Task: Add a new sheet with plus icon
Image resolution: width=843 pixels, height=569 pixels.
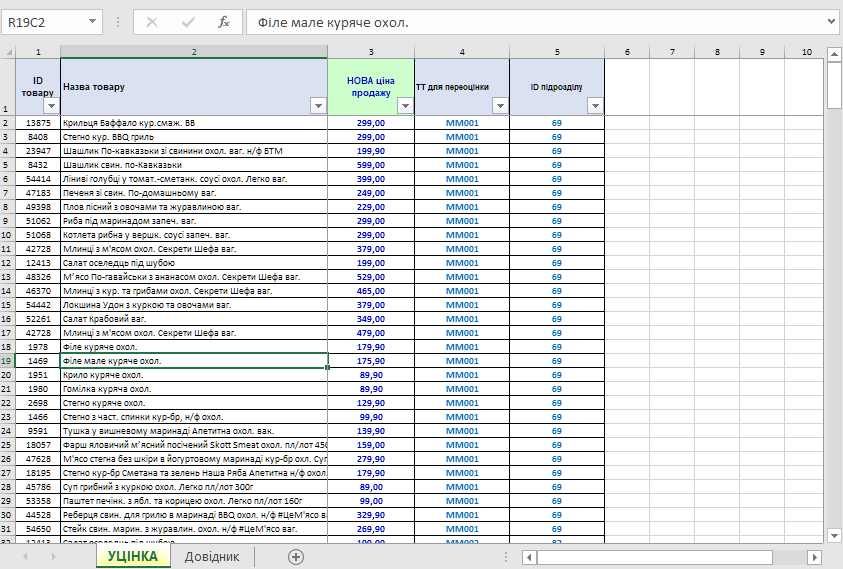Action: [295, 557]
